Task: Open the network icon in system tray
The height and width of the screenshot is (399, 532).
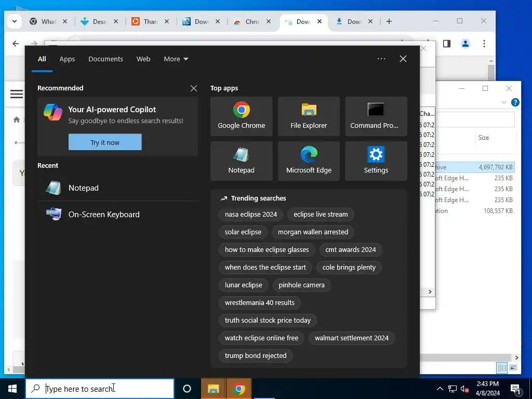Action: [453, 389]
